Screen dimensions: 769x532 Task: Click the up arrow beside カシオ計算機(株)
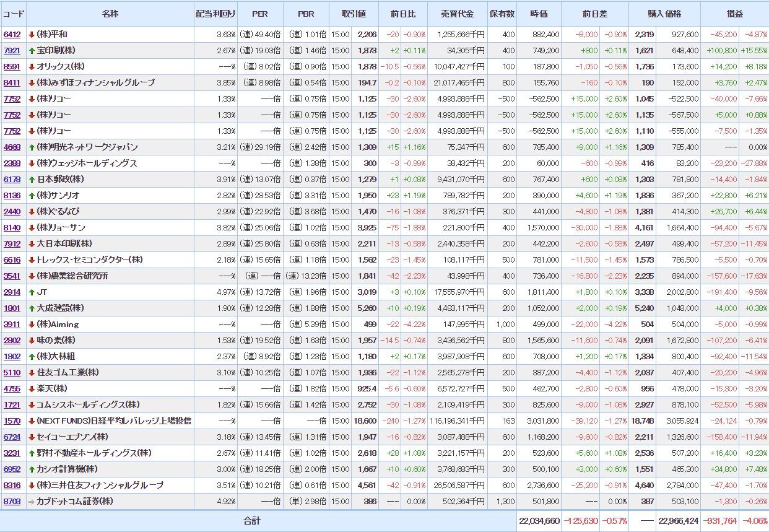[32, 469]
